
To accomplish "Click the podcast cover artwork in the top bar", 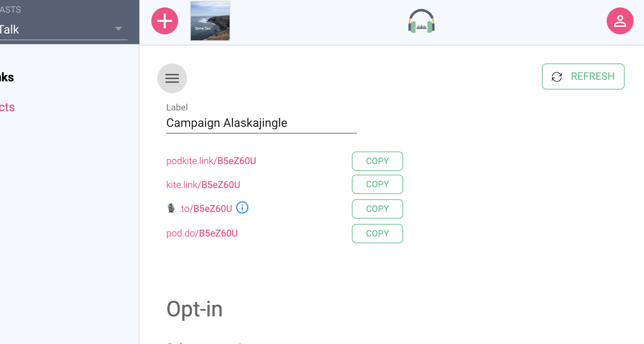I will tap(210, 21).
